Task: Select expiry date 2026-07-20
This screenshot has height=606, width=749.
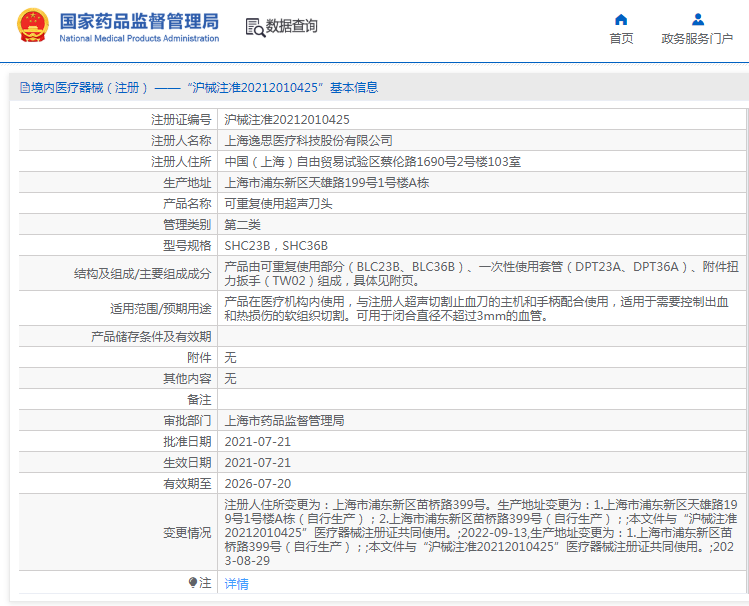Action: (257, 483)
